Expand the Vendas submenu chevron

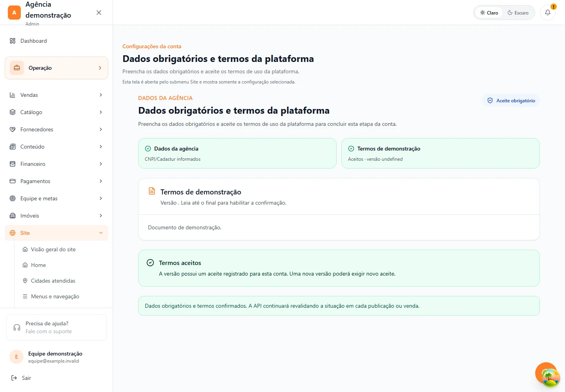(x=101, y=95)
